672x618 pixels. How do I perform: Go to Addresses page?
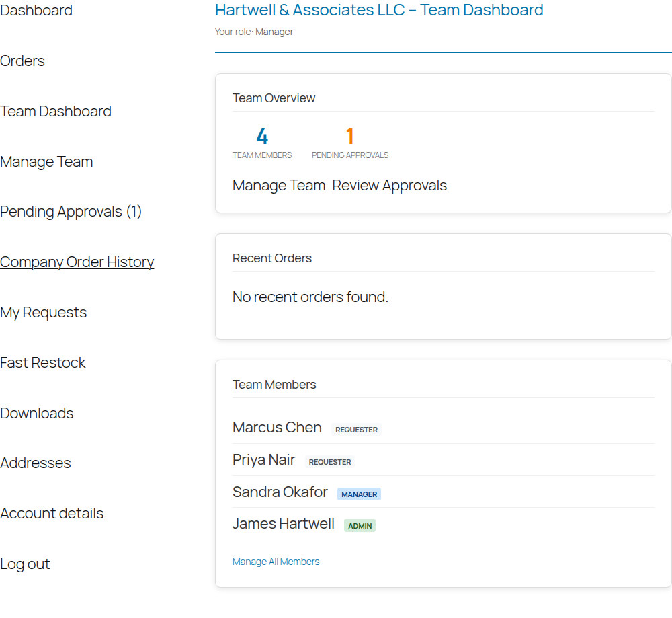coord(36,463)
